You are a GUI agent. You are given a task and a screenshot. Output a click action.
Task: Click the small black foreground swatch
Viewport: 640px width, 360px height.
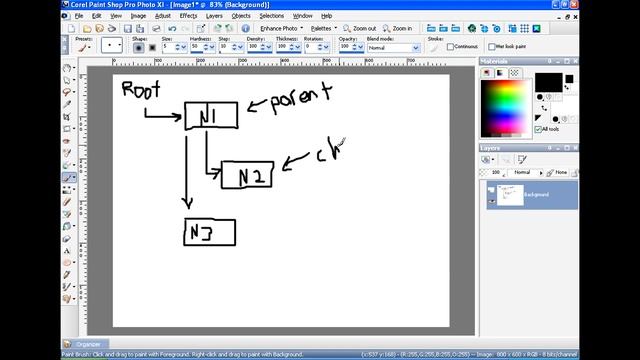(569, 79)
